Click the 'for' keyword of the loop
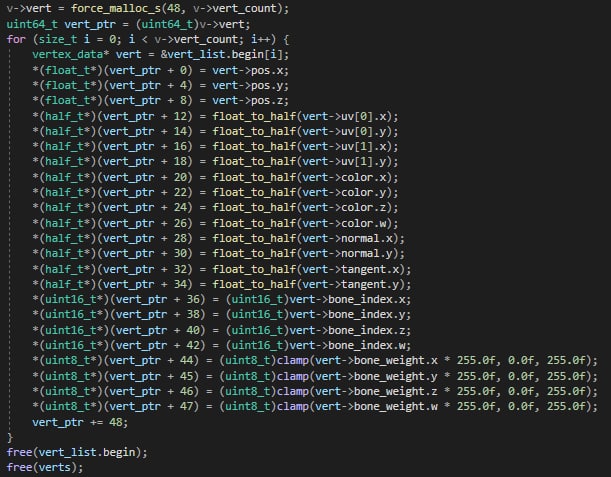The image size is (611, 477). click(16, 39)
